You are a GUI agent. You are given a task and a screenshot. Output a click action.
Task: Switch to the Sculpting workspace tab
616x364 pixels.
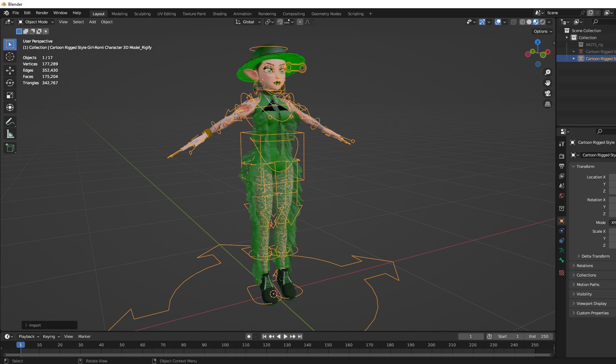142,14
